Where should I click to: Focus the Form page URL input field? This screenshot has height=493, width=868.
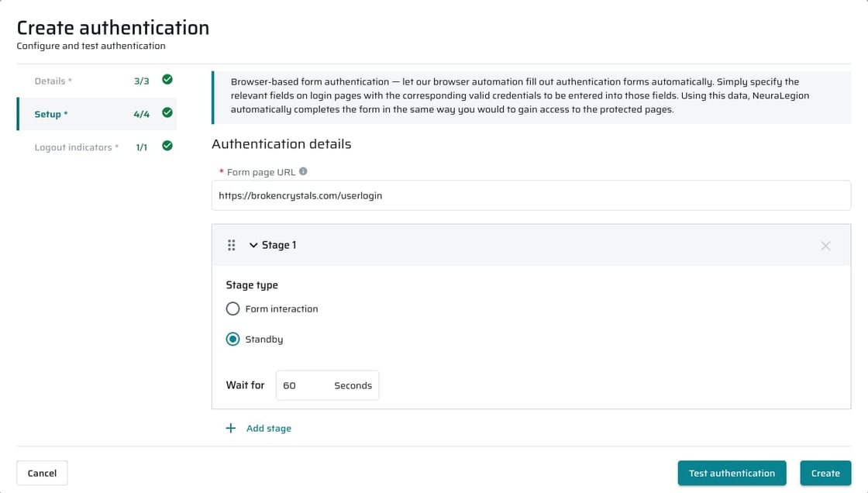[531, 195]
